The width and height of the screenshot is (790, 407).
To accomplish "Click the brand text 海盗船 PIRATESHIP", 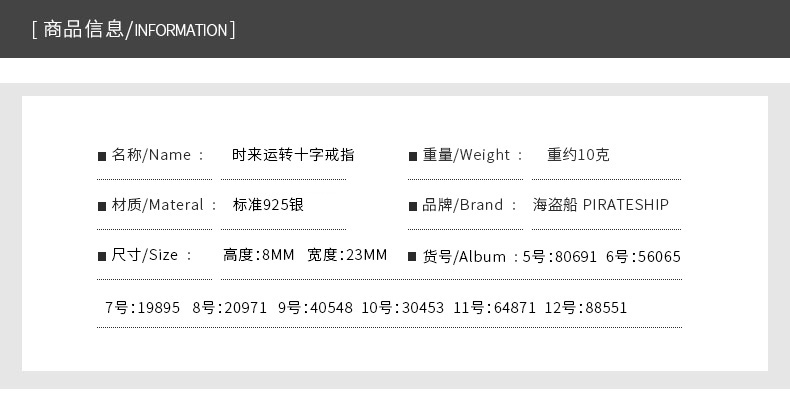I will (x=601, y=205).
